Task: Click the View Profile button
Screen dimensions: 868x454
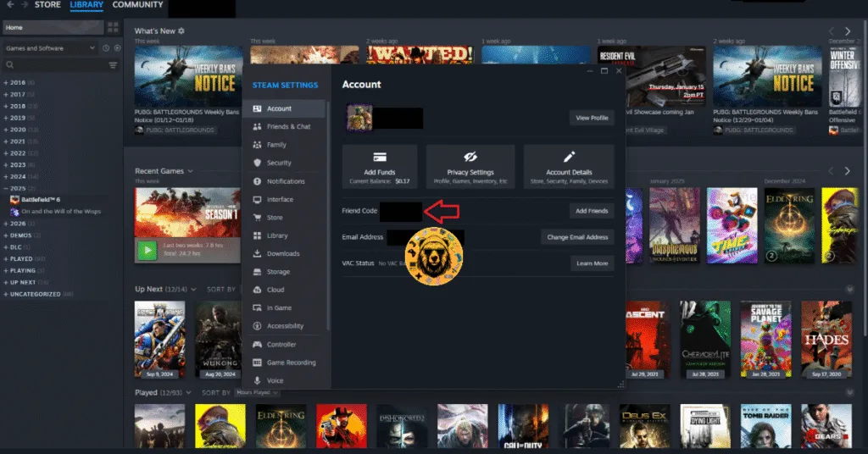Action: (592, 118)
